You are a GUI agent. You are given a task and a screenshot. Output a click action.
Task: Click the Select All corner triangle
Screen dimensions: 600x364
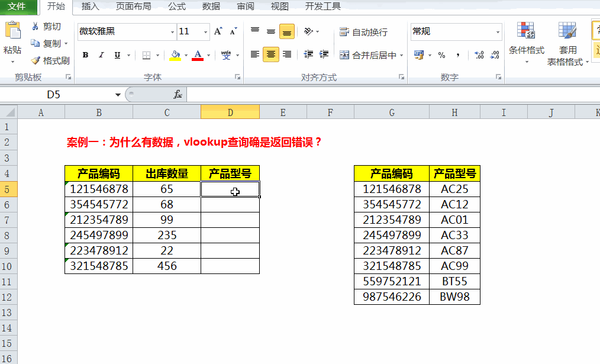(x=9, y=112)
